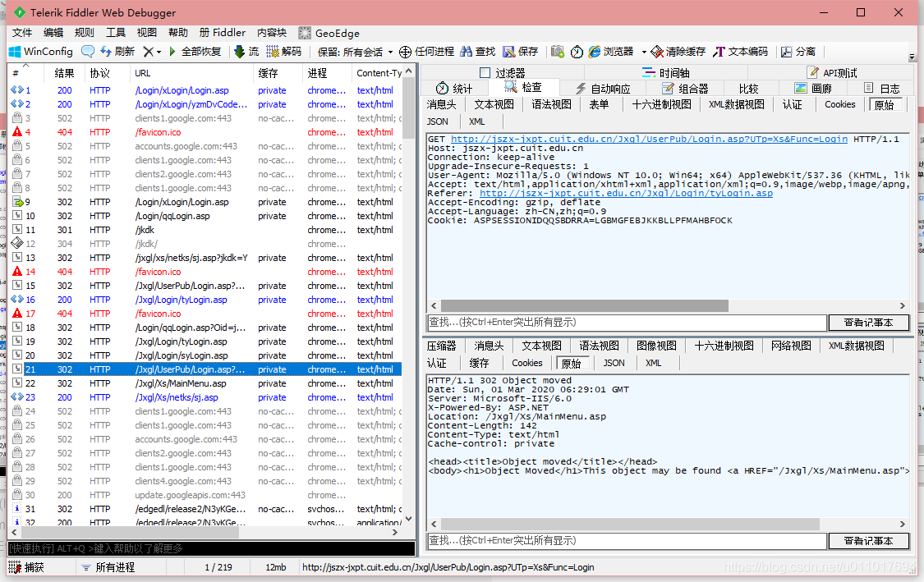The width and height of the screenshot is (924, 582).
Task: Click the 刷新 replay button
Action: coord(117,52)
